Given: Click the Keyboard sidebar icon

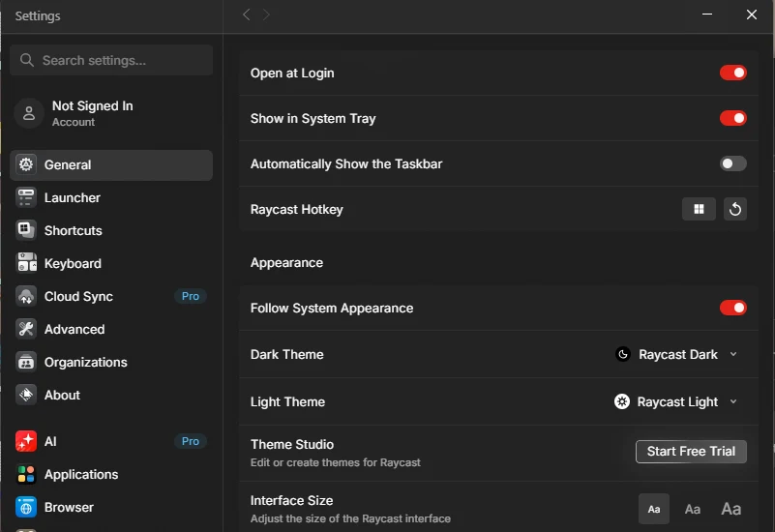Looking at the screenshot, I should [26, 263].
